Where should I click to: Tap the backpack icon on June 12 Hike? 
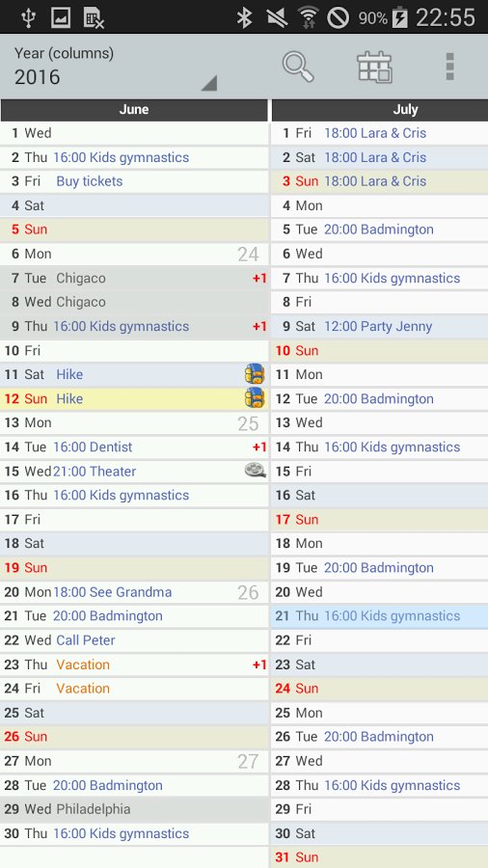pyautogui.click(x=255, y=398)
